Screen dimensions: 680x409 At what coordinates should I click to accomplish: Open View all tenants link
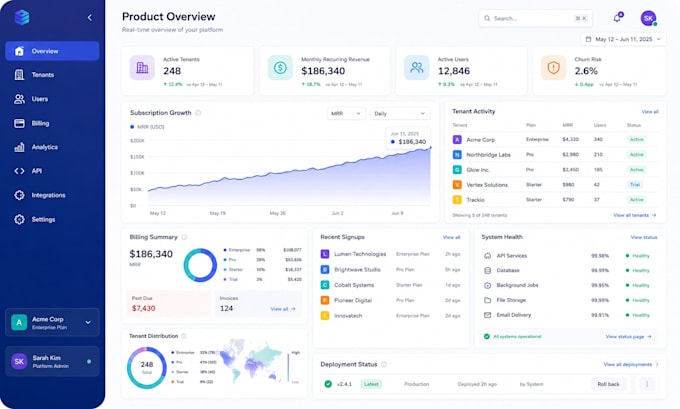click(634, 215)
